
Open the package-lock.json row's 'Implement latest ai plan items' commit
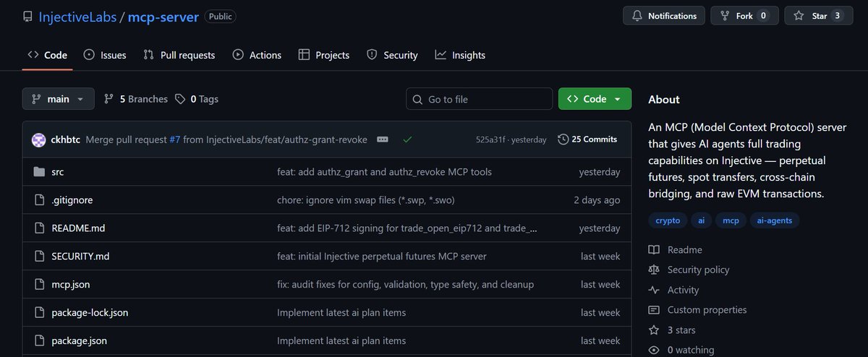click(341, 313)
